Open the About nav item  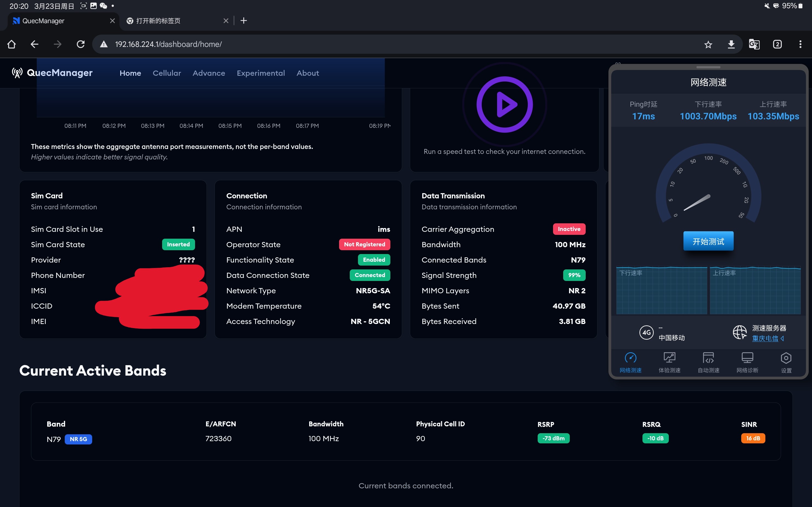pyautogui.click(x=308, y=73)
